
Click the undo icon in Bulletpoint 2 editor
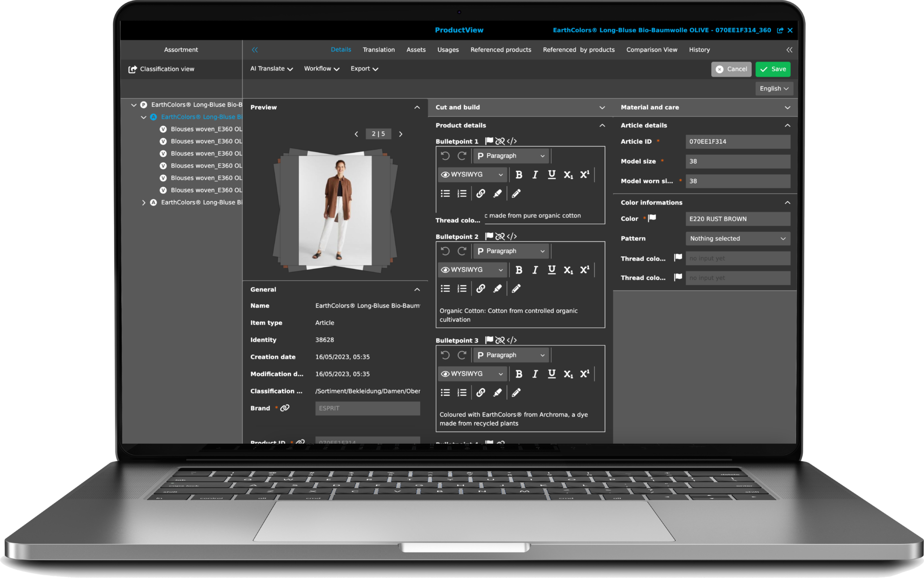tap(445, 251)
